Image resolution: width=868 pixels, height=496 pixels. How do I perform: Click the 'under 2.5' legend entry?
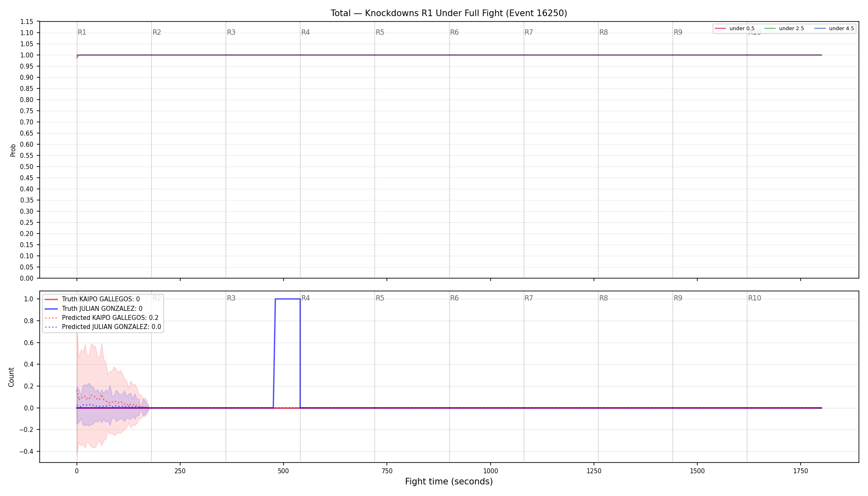click(784, 29)
